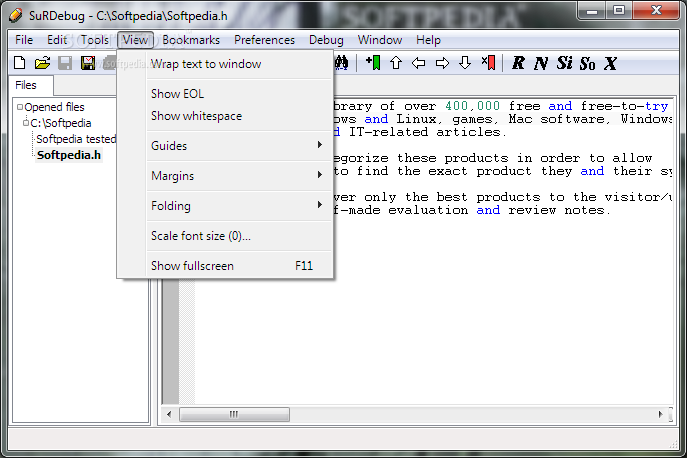687x458 pixels.
Task: Toggle Wrap text to window option
Action: coord(240,64)
